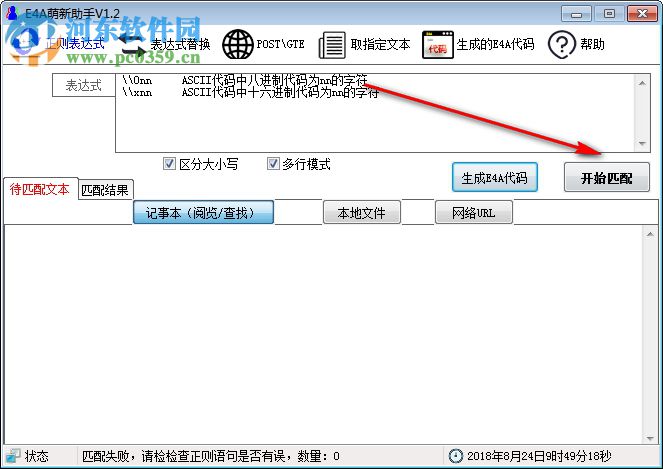Click the 网络URL button
Viewport: 663px width, 469px height.
474,212
